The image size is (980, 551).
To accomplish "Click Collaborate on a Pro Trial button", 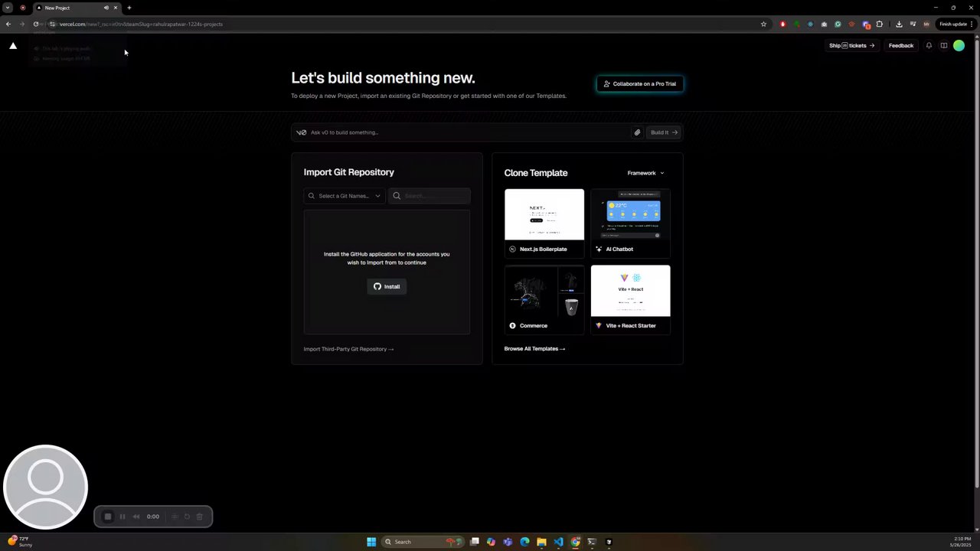I will 640,83.
